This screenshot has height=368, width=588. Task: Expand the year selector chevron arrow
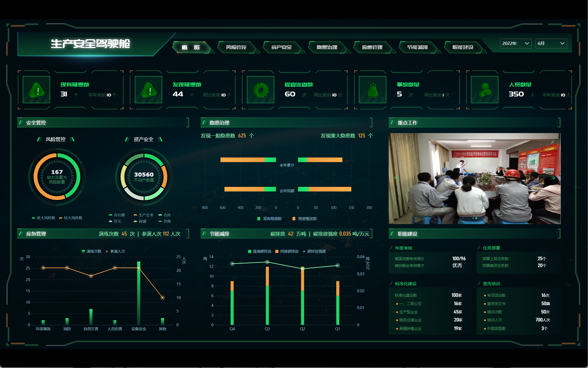[x=526, y=43]
